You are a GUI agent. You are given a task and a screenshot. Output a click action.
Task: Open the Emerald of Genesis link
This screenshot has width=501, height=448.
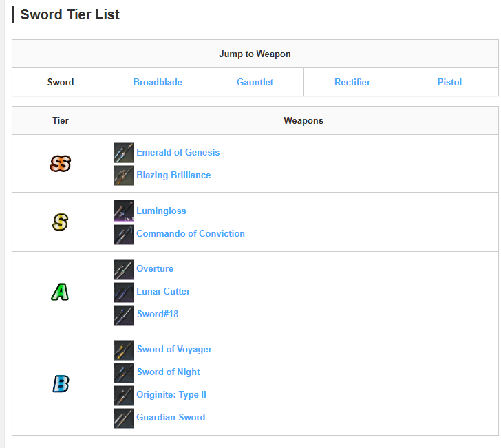click(x=178, y=152)
